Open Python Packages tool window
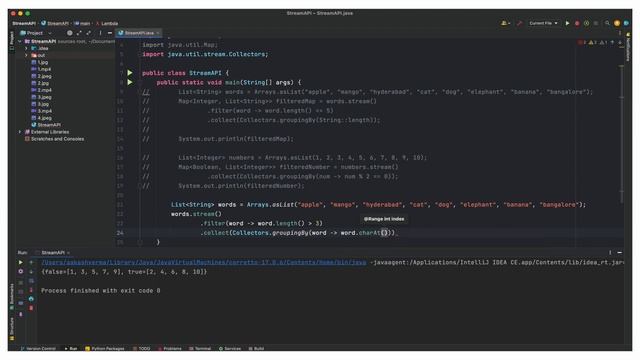This screenshot has width=640, height=360. coord(104,349)
